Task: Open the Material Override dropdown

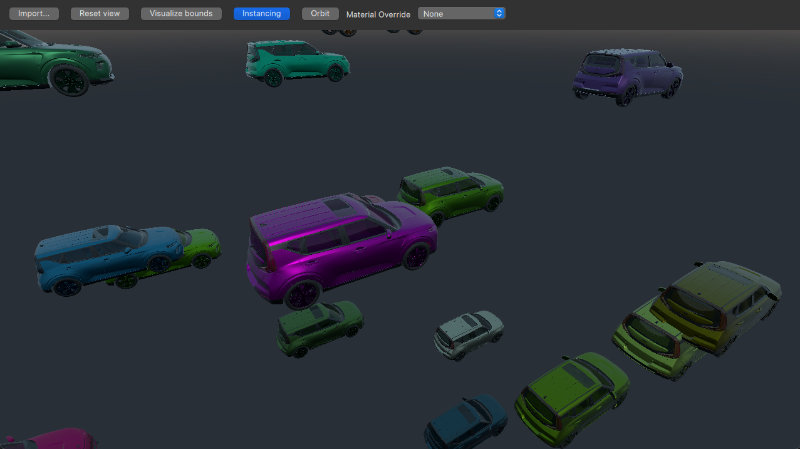Action: pyautogui.click(x=462, y=14)
